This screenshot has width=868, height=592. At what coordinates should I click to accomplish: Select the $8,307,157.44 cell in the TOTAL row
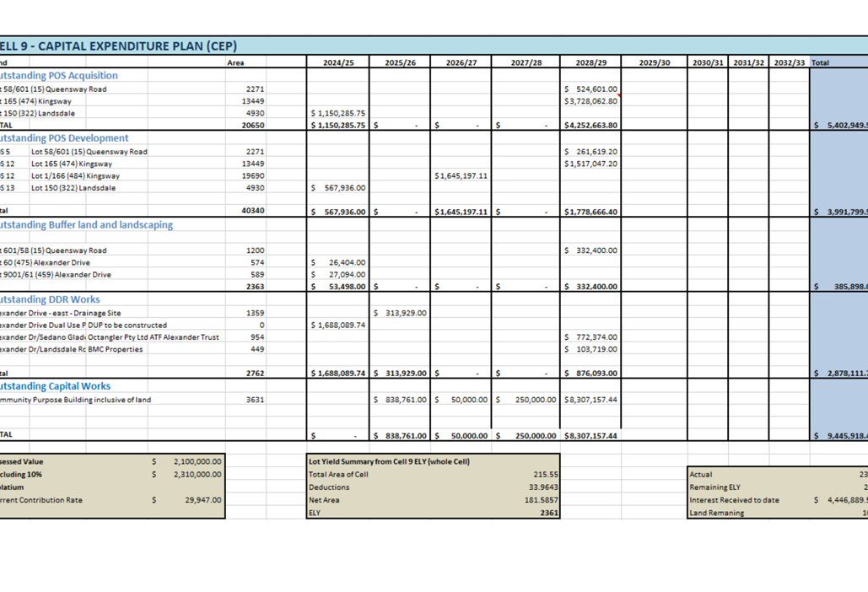coord(590,436)
